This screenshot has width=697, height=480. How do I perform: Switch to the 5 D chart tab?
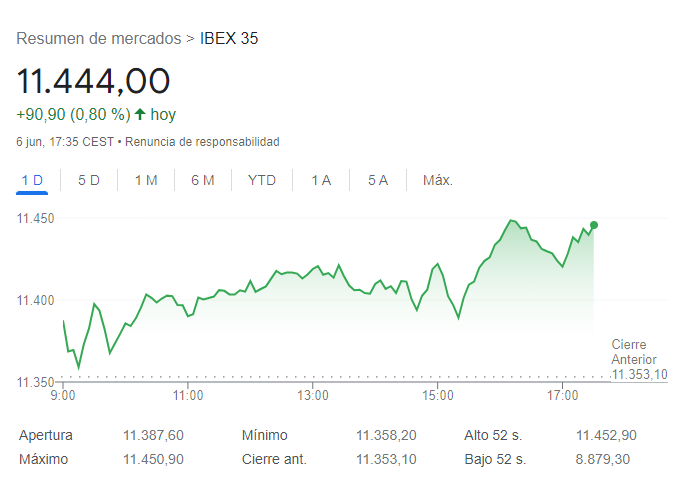coord(89,180)
